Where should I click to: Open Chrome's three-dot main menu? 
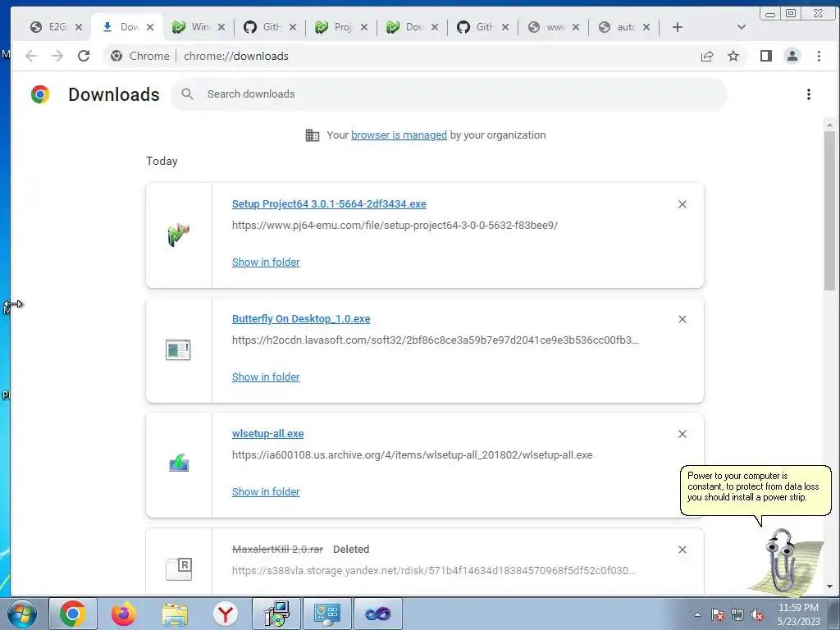click(x=819, y=56)
